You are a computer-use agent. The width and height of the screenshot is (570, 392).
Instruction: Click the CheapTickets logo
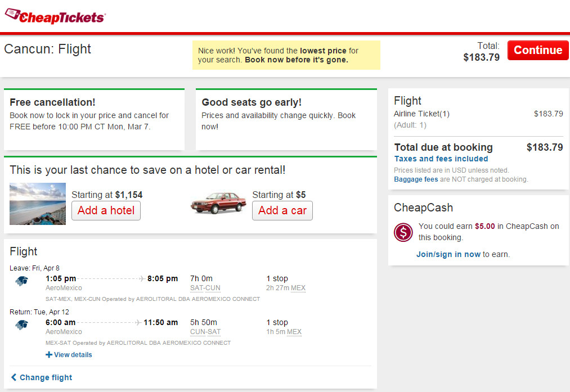(x=55, y=16)
